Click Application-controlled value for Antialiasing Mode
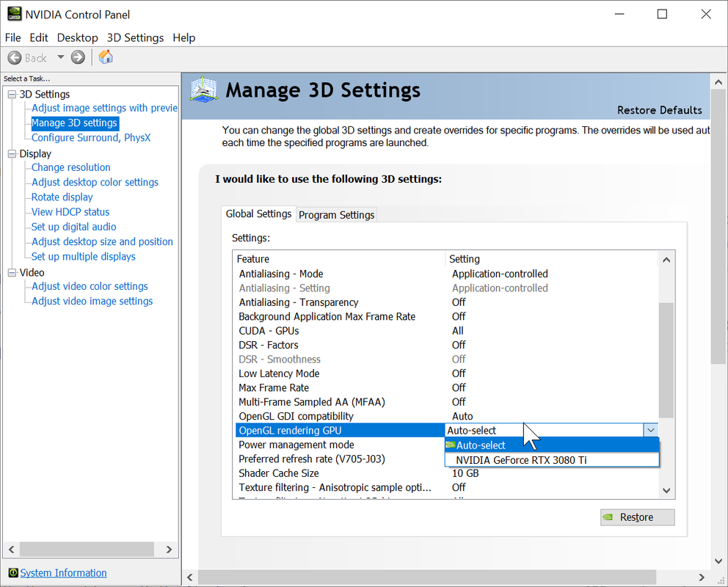 pos(500,274)
